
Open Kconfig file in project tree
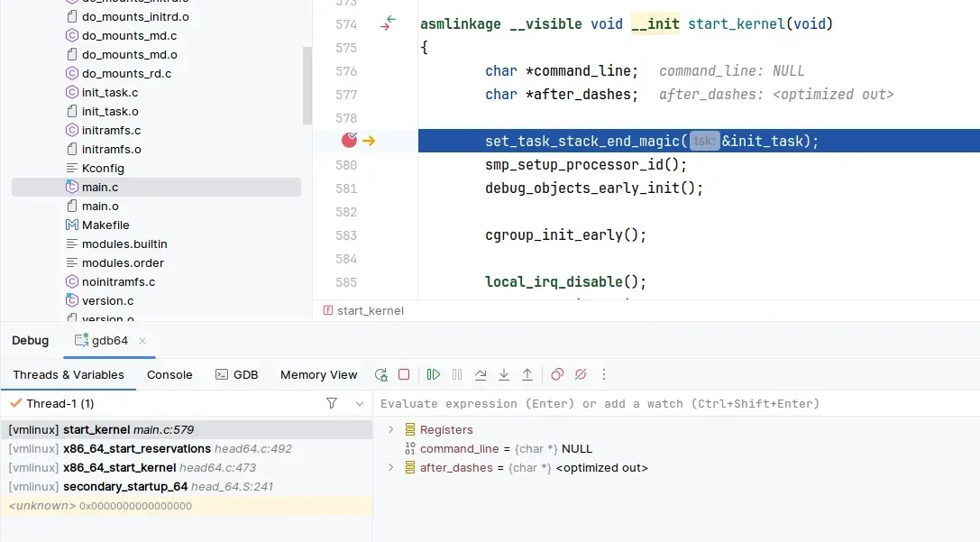103,168
